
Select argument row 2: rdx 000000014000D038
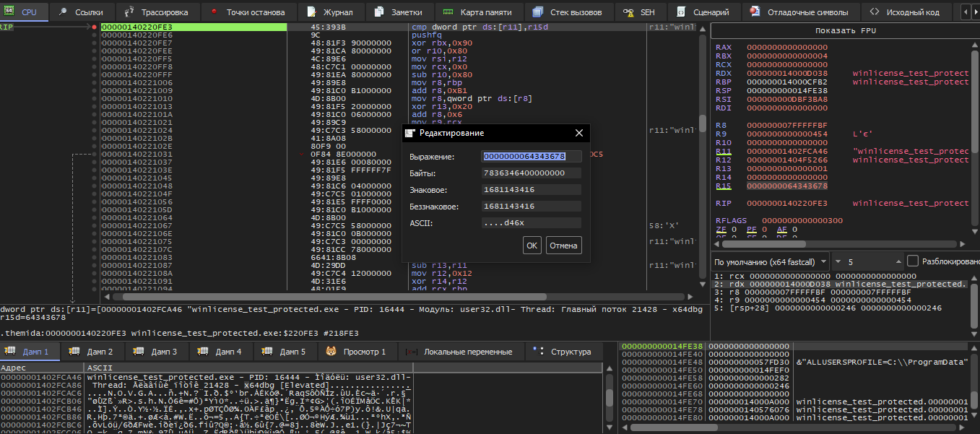[x=840, y=285]
